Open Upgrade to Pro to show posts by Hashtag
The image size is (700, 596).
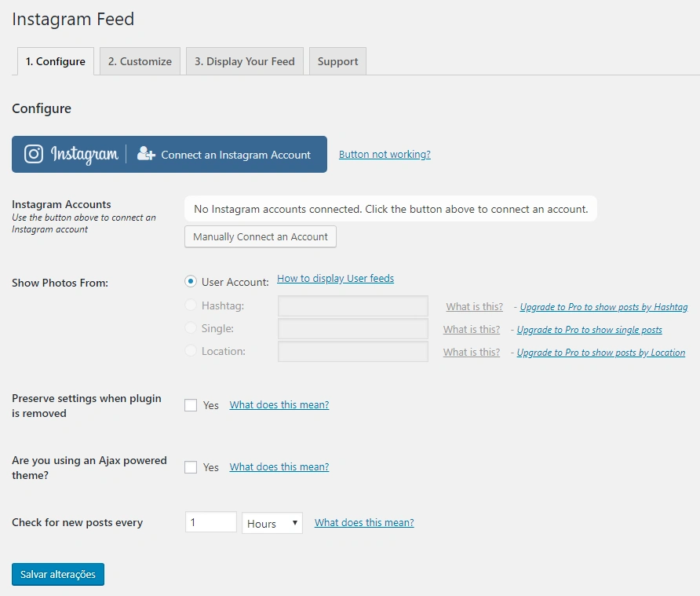click(x=603, y=307)
